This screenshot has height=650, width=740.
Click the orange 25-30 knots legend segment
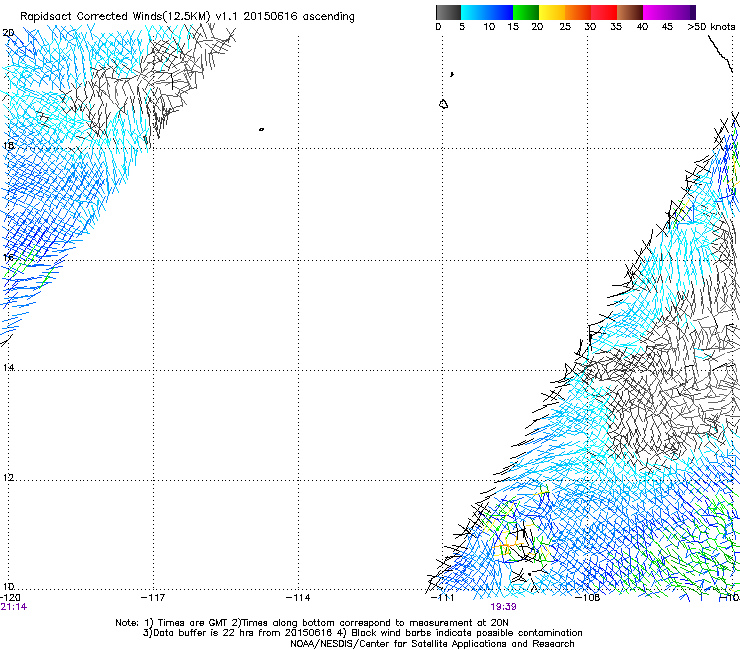point(578,12)
